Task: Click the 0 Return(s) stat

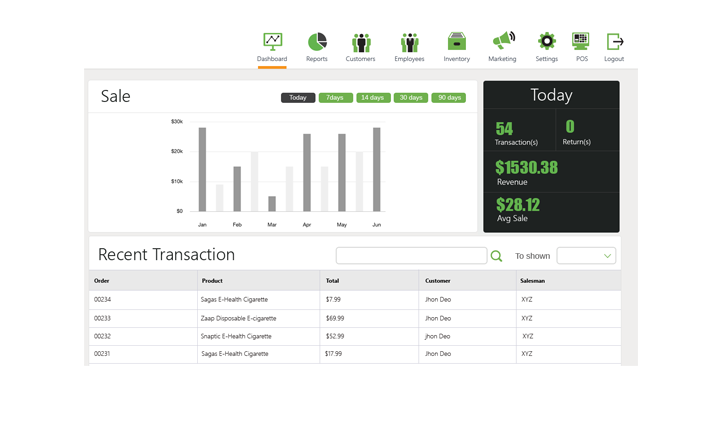Action: point(577,132)
